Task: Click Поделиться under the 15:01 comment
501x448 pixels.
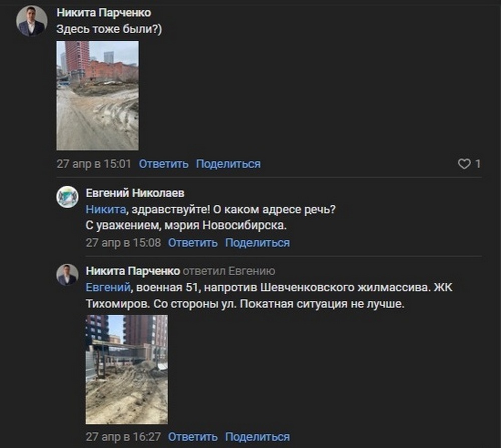Action: tap(228, 164)
